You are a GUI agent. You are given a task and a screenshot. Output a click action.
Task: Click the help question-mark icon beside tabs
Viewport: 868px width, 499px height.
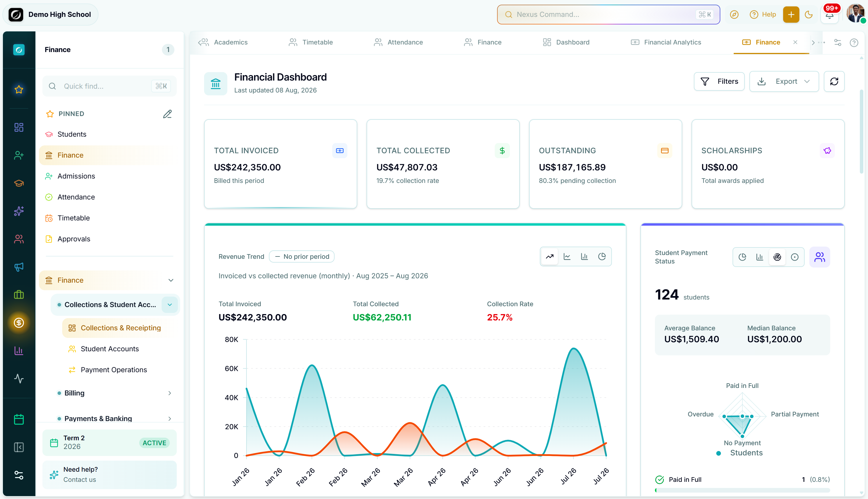pos(854,42)
